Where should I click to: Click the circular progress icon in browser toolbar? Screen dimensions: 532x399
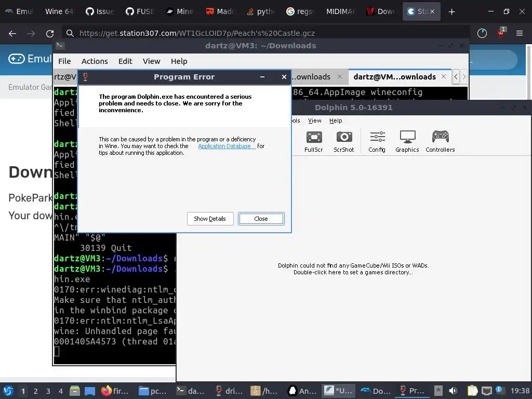[482, 33]
